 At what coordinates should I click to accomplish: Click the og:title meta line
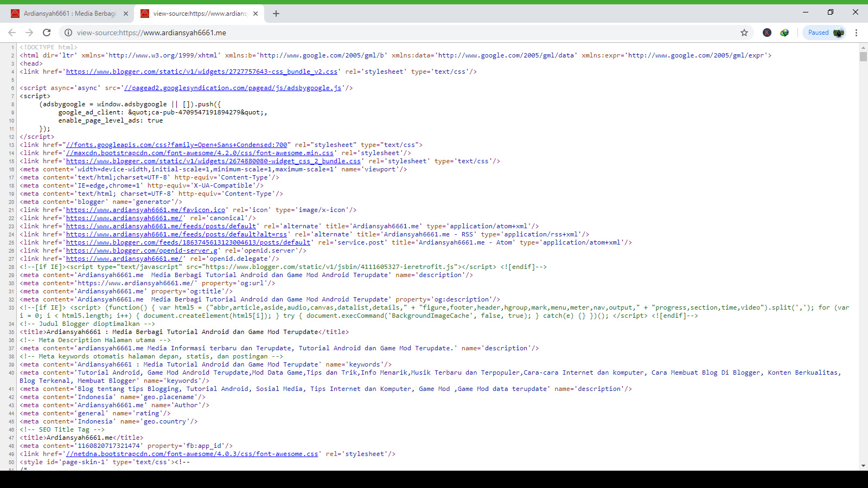[126, 291]
